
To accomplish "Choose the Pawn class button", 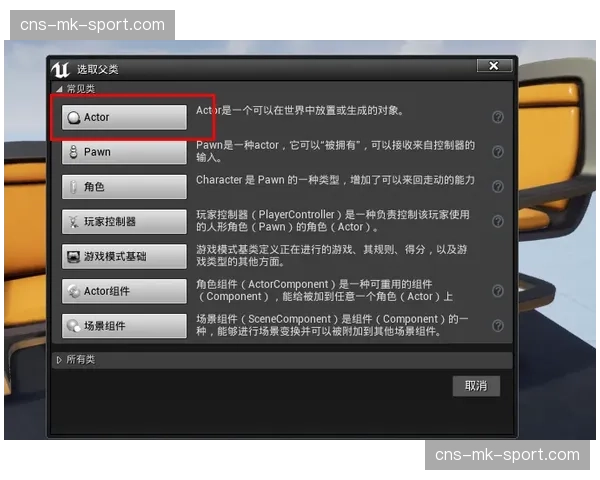I will tap(124, 152).
